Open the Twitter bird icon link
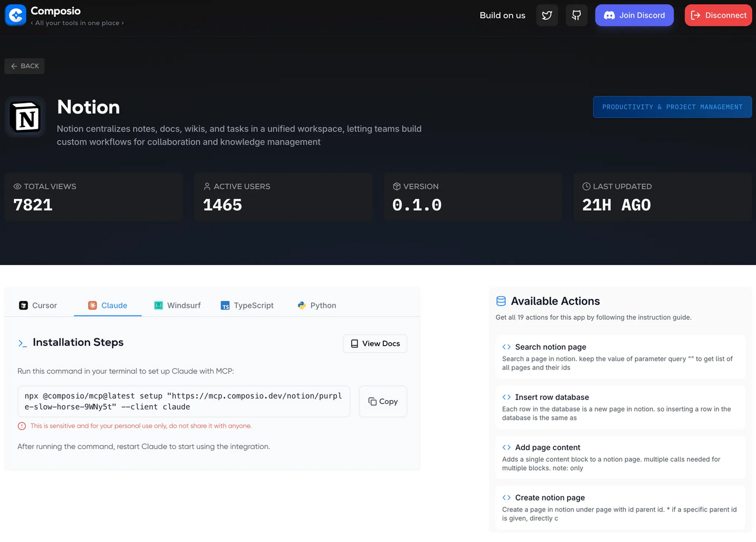 click(x=547, y=15)
